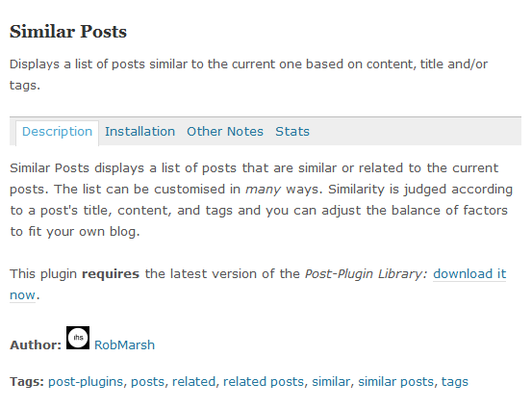Viewport: 532px width, 408px height.
Task: Open the RobMarsh author profile link
Action: tap(124, 345)
